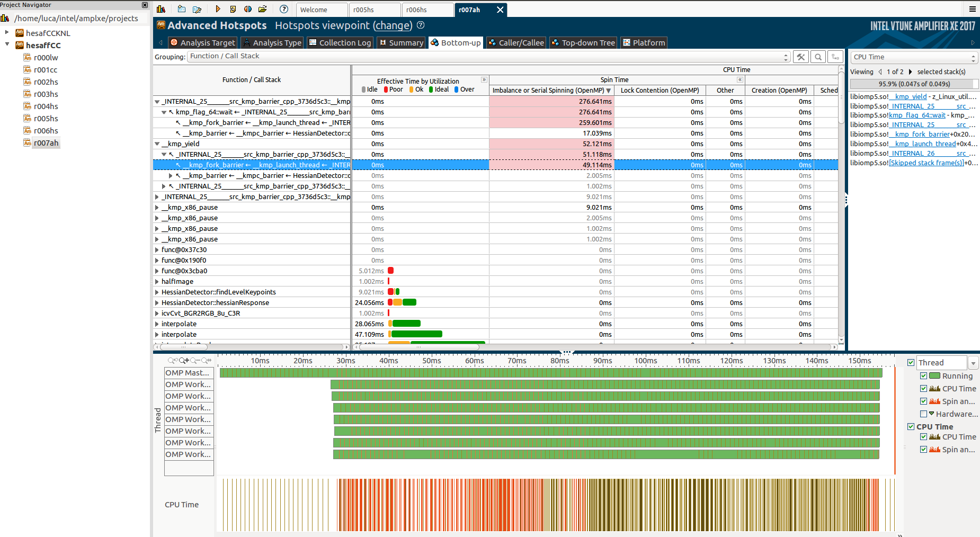Open the Help question-mark toolbar icon

click(x=284, y=9)
